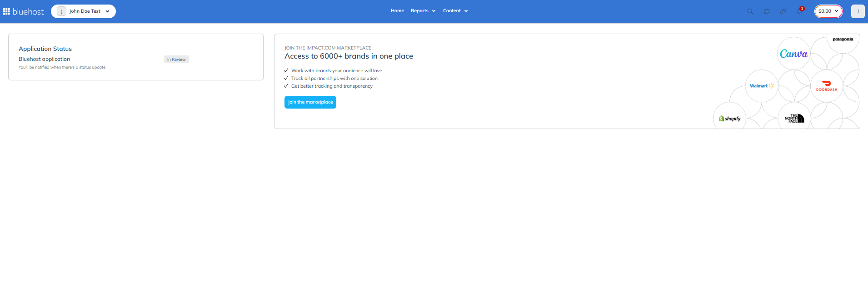Click the Join the marketplace button
The width and height of the screenshot is (868, 303).
[310, 102]
